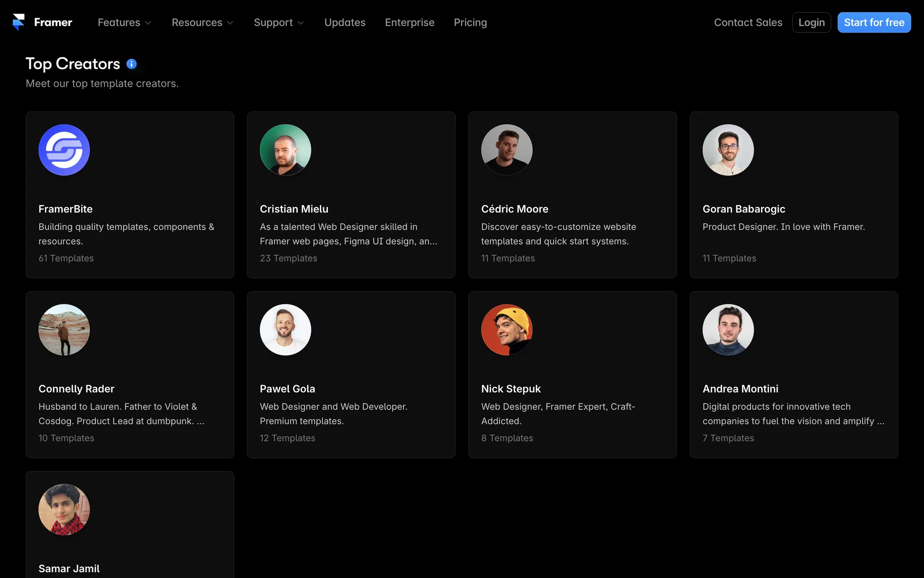
Task: Follow the Contact Sales link
Action: 748,23
